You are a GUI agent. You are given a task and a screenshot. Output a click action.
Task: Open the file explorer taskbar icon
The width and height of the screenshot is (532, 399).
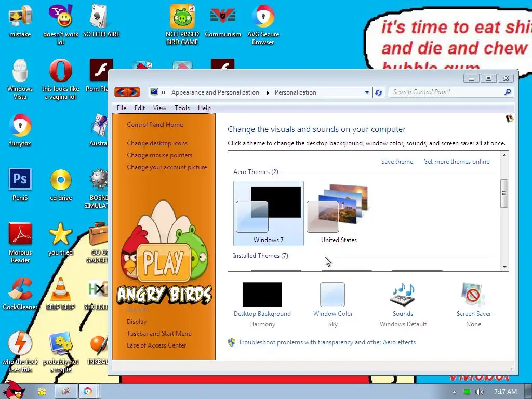click(42, 392)
